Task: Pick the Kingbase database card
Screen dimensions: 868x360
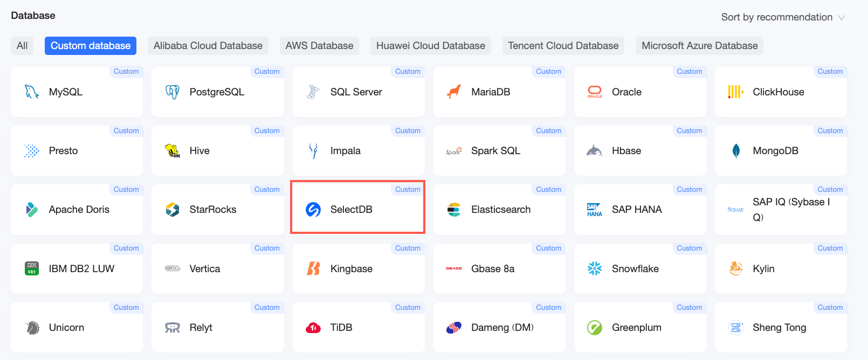Action: pyautogui.click(x=359, y=268)
